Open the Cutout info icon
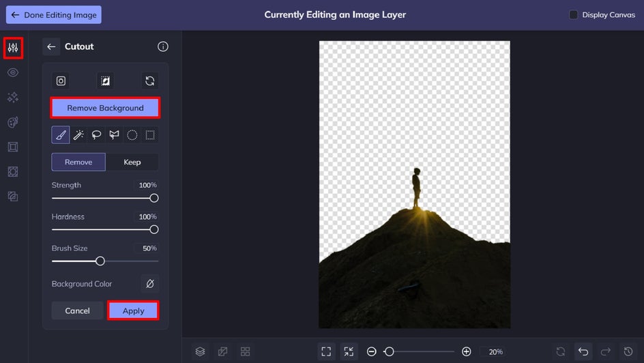644x363 pixels. [162, 46]
